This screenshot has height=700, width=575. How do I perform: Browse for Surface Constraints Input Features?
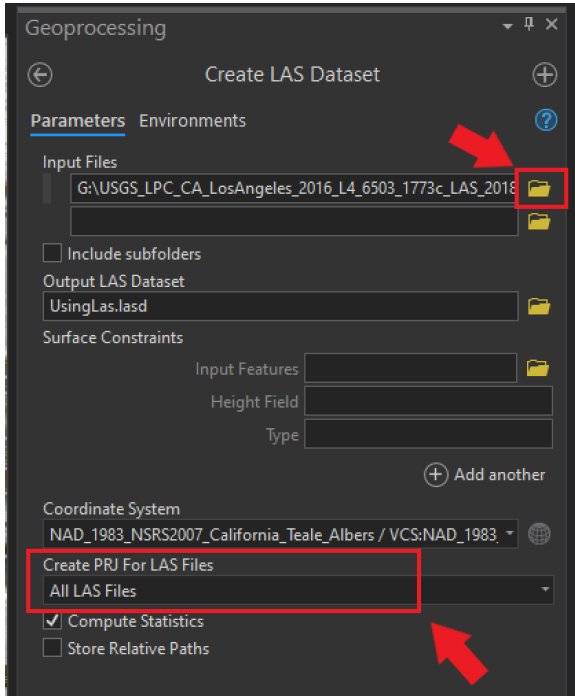[x=538, y=368]
